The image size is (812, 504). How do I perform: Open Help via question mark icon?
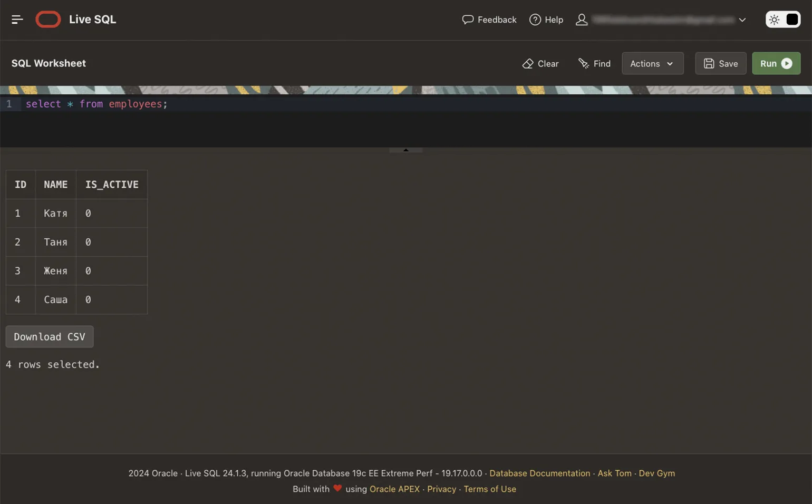point(535,20)
